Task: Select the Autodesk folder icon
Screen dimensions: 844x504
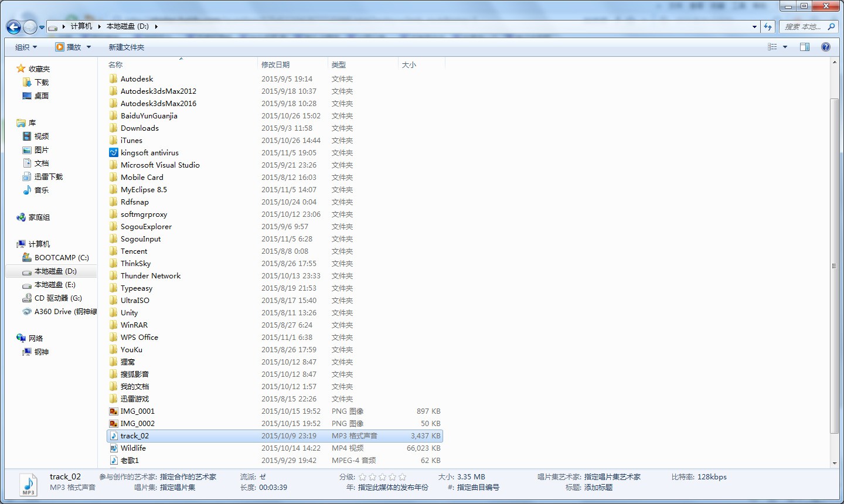Action: click(114, 79)
